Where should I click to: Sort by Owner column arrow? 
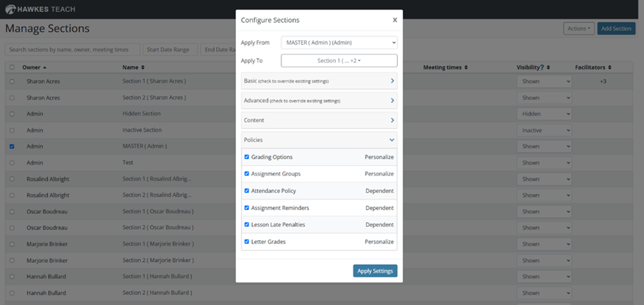coord(45,68)
